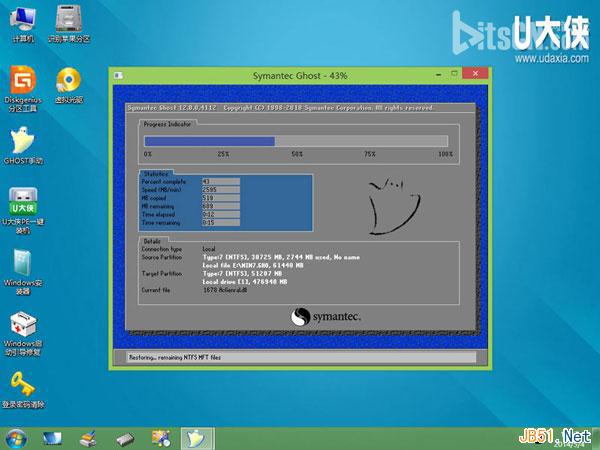Click the "MB copied" value field
This screenshot has height=450, width=600.
[x=221, y=198]
